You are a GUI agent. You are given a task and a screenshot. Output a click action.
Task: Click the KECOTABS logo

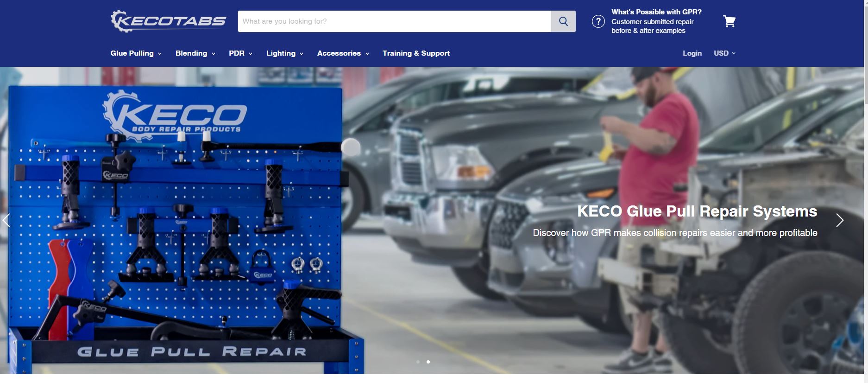[168, 21]
